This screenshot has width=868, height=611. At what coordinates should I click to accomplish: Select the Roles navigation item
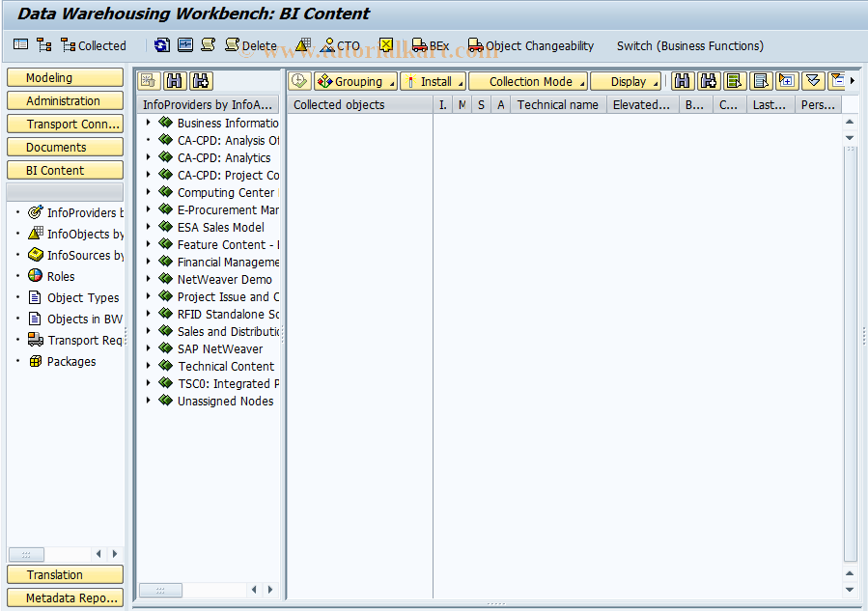(51, 276)
